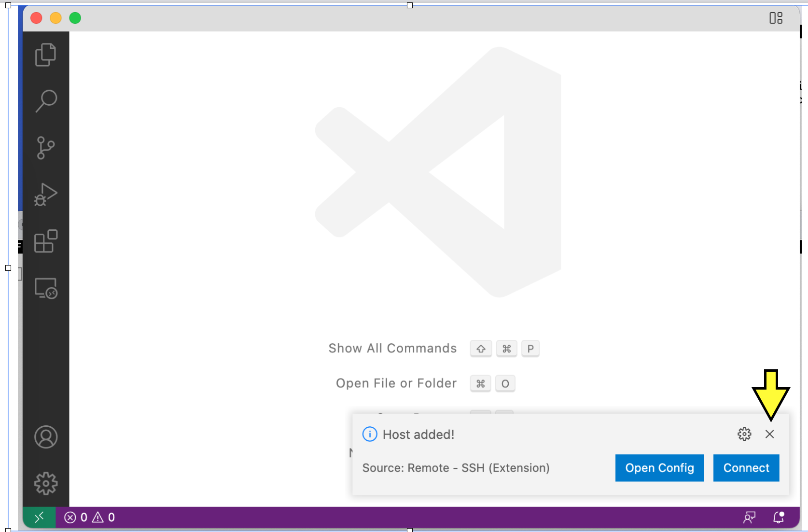Click the Open File or Folder label
This screenshot has height=532, width=808.
pos(396,383)
